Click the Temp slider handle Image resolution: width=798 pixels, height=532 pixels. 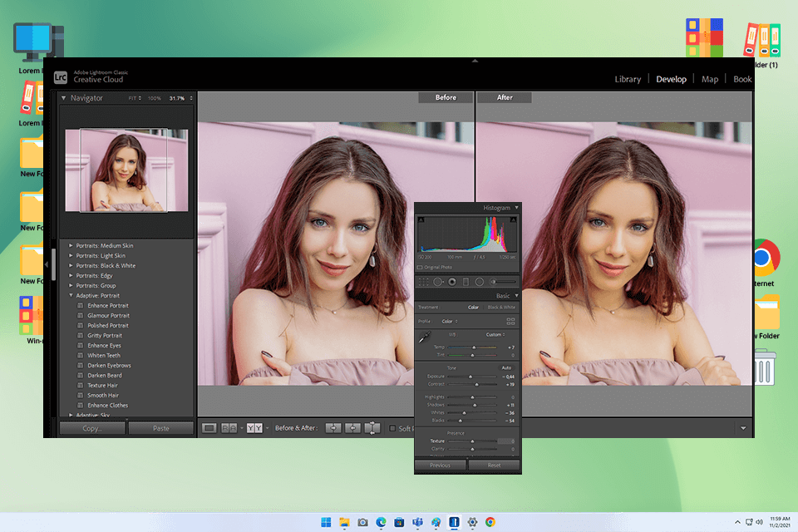point(474,347)
